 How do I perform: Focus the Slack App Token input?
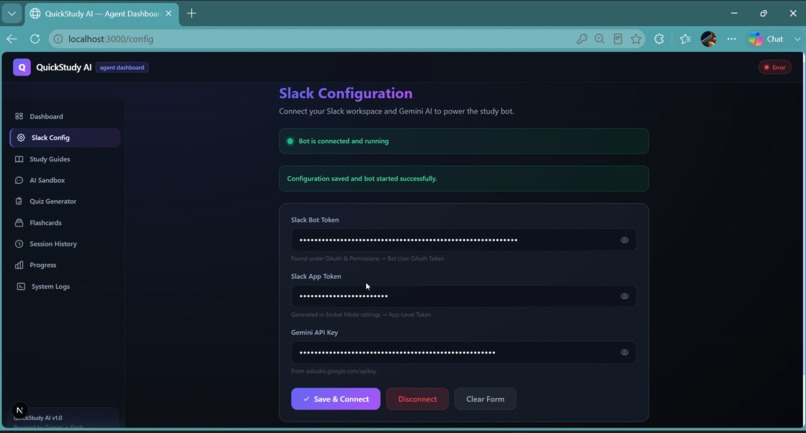tap(464, 296)
